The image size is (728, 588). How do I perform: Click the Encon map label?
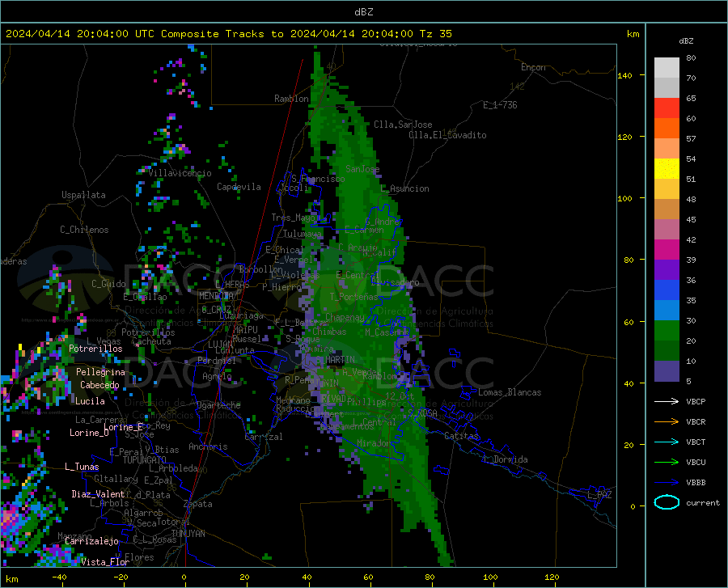533,67
